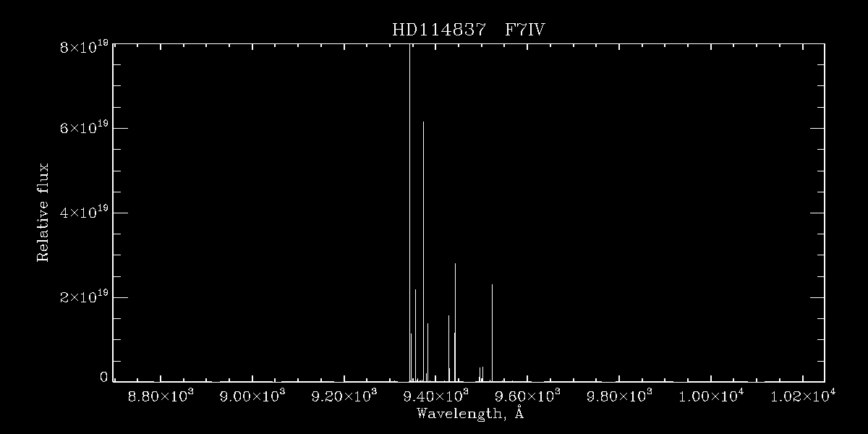This screenshot has width=868, height=434.
Task: Select the y-axis label Relative flux
Action: coord(43,213)
